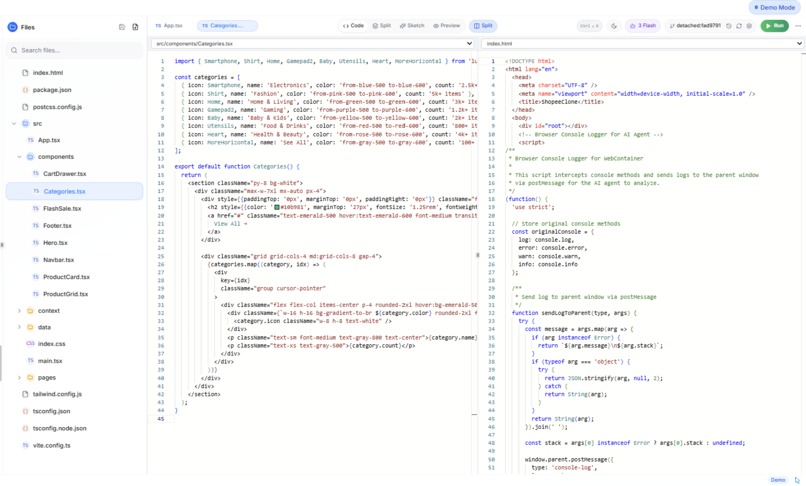Screen dimensions: 806x486
Task: Collapse the src folder chevron
Action: [x=14, y=123]
